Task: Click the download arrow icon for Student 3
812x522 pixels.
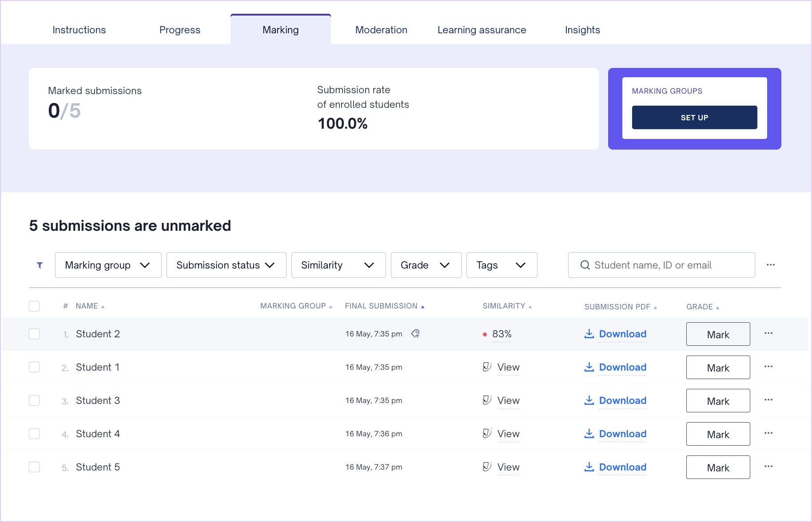Action: (x=589, y=400)
